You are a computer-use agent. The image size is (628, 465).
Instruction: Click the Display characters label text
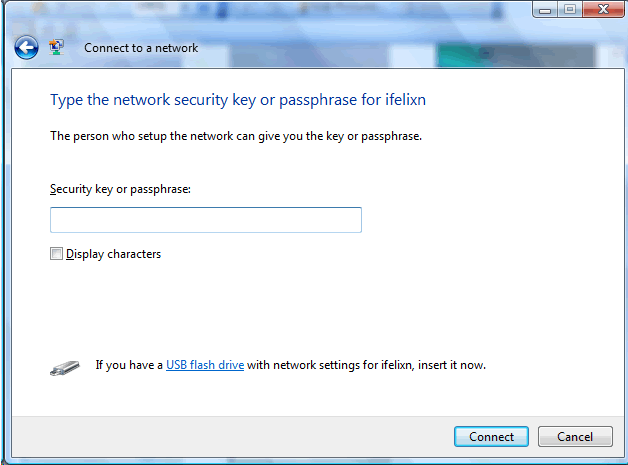[x=113, y=254]
